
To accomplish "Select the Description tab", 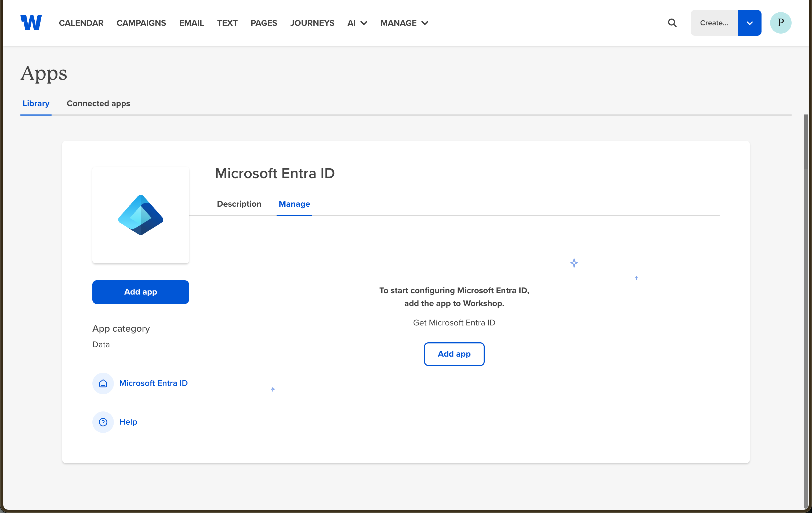I will (x=239, y=204).
